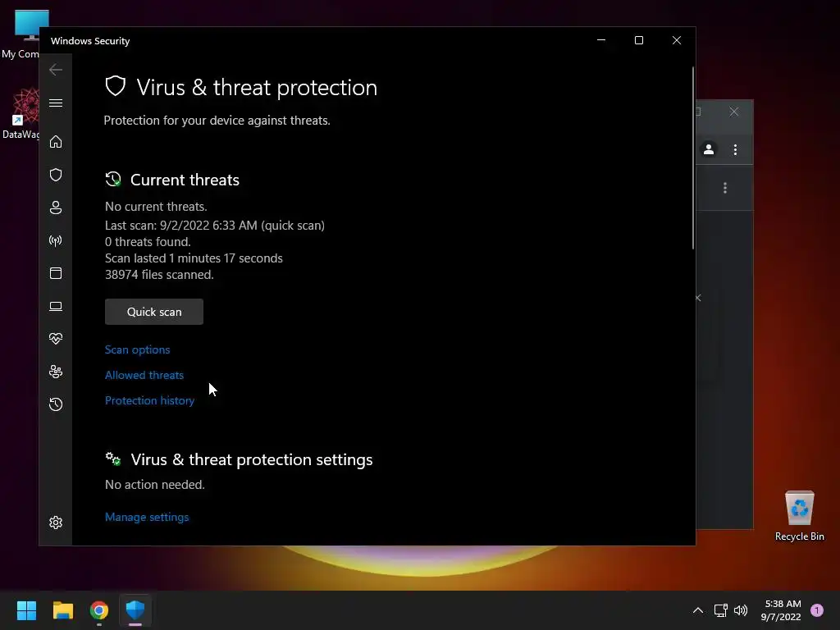Open profile icon in background browser window

tap(709, 149)
